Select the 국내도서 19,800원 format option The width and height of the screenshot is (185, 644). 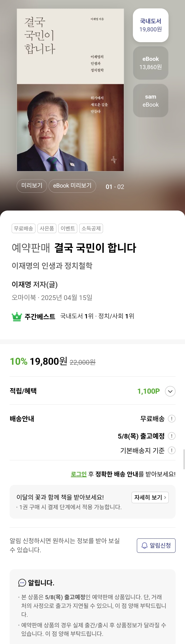pos(151,25)
